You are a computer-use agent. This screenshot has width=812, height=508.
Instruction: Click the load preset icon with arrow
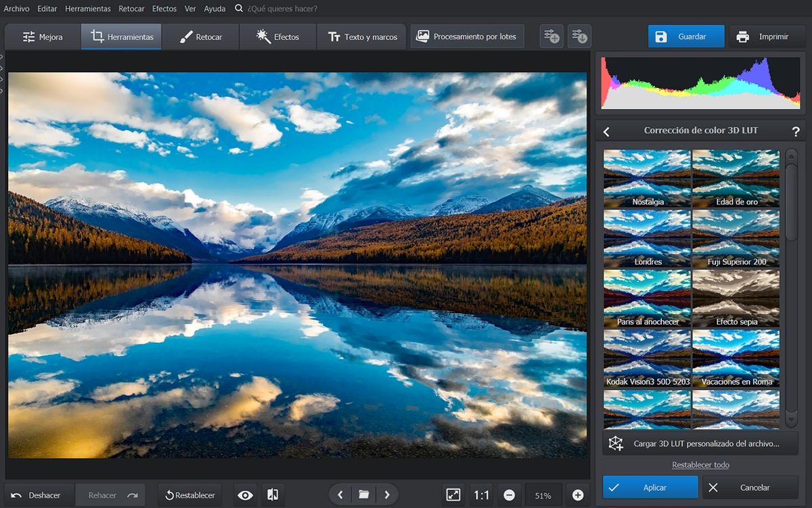[x=579, y=37]
